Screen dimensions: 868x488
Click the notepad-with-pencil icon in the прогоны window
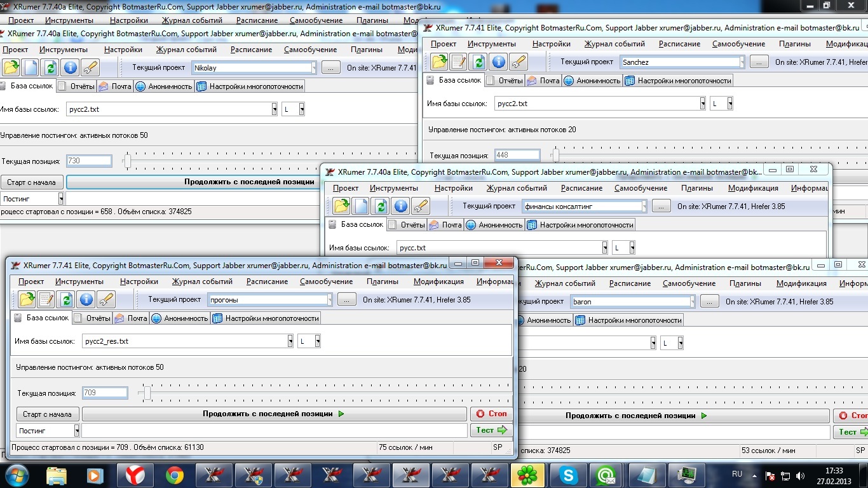(46, 299)
